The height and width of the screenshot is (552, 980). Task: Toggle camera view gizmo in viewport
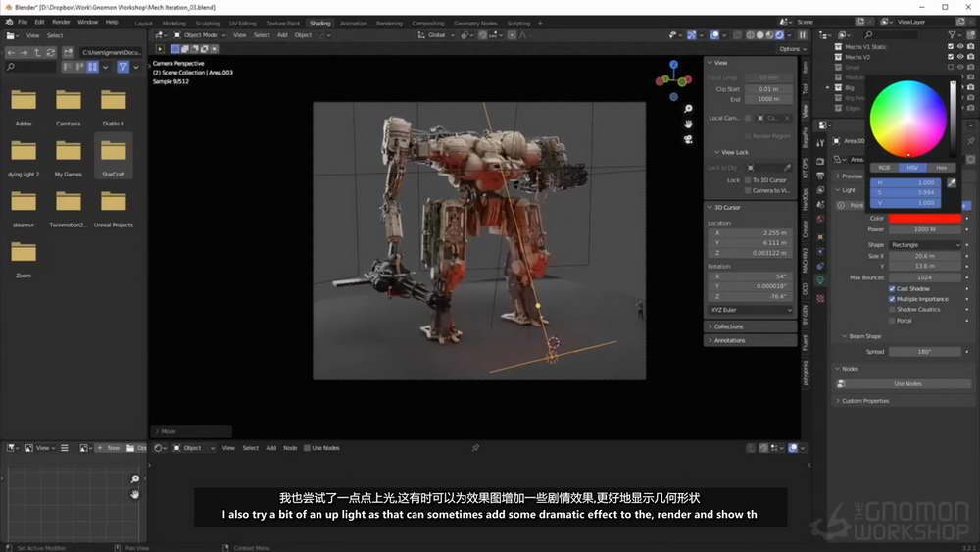[x=688, y=139]
